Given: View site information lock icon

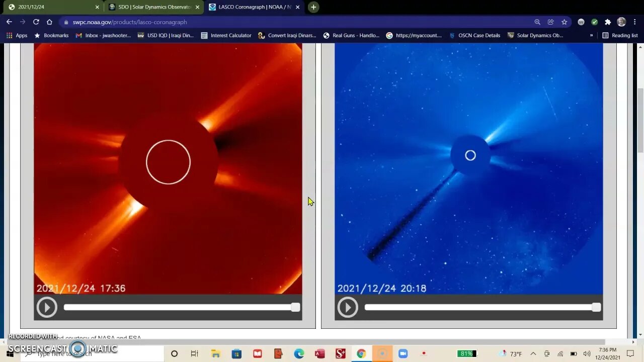Looking at the screenshot, I should (x=66, y=22).
